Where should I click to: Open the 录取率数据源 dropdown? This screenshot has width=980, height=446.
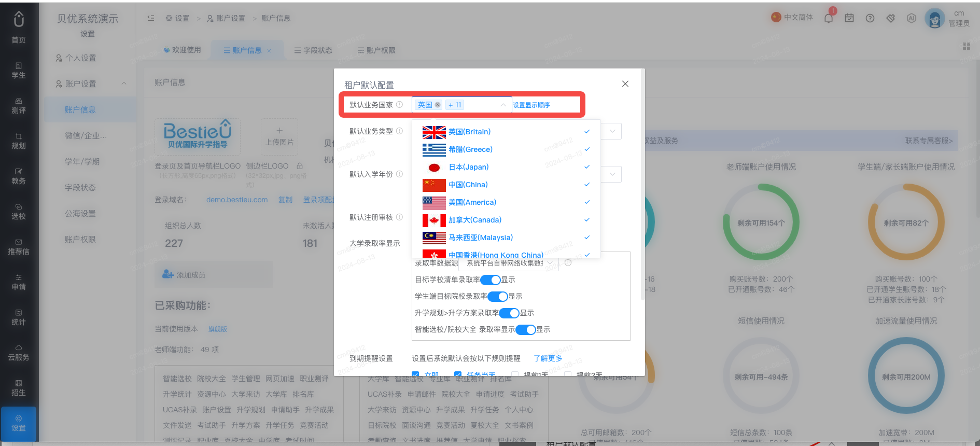click(509, 263)
